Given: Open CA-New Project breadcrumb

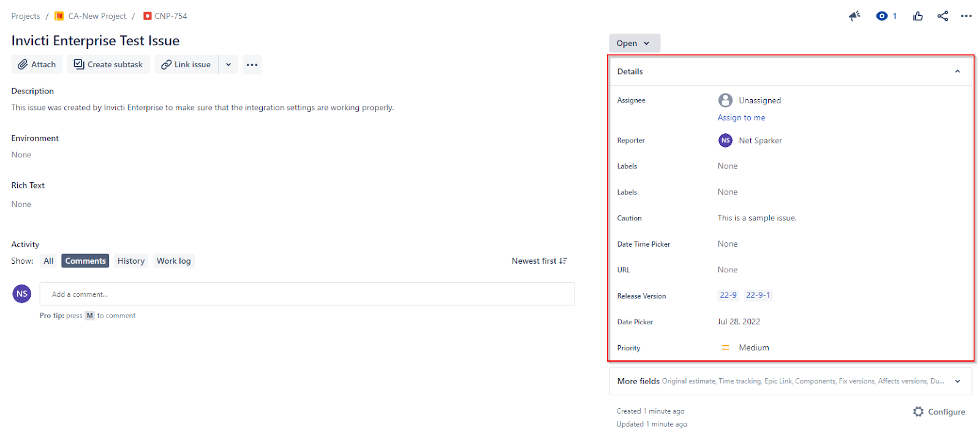Looking at the screenshot, I should coord(97,16).
